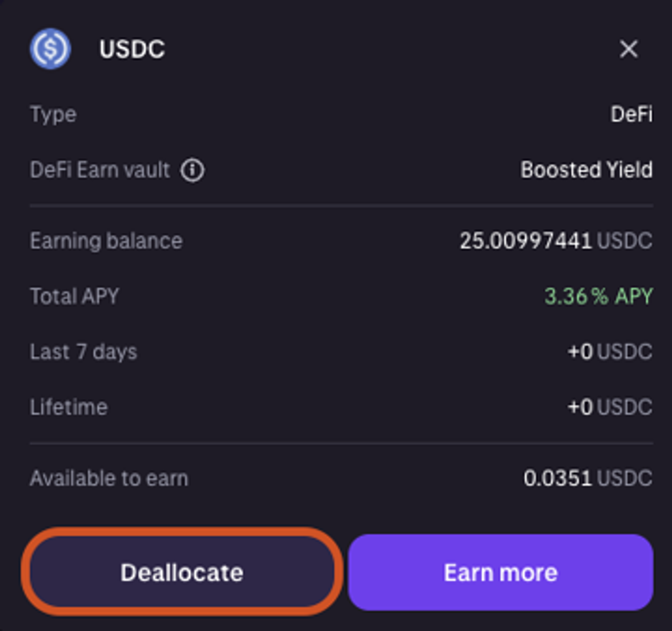Open the DeFi Earn vault info tooltip
Image resolution: width=672 pixels, height=631 pixels.
(x=192, y=170)
